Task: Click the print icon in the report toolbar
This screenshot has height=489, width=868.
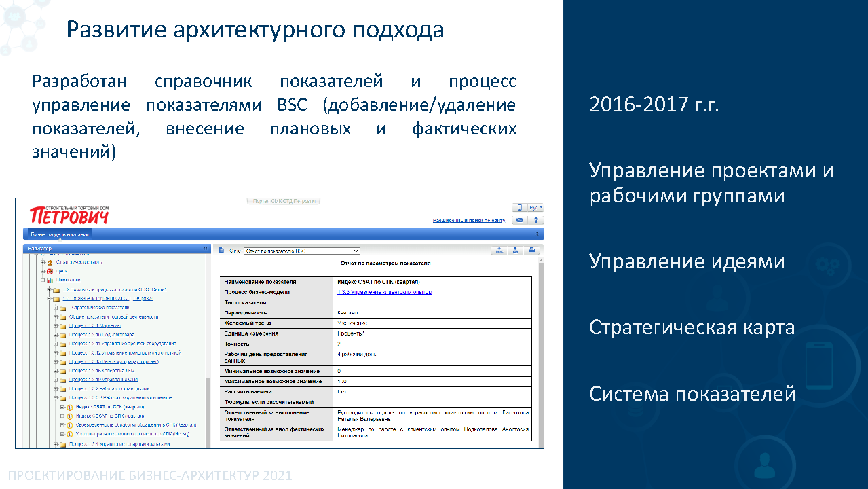Action: coord(532,251)
